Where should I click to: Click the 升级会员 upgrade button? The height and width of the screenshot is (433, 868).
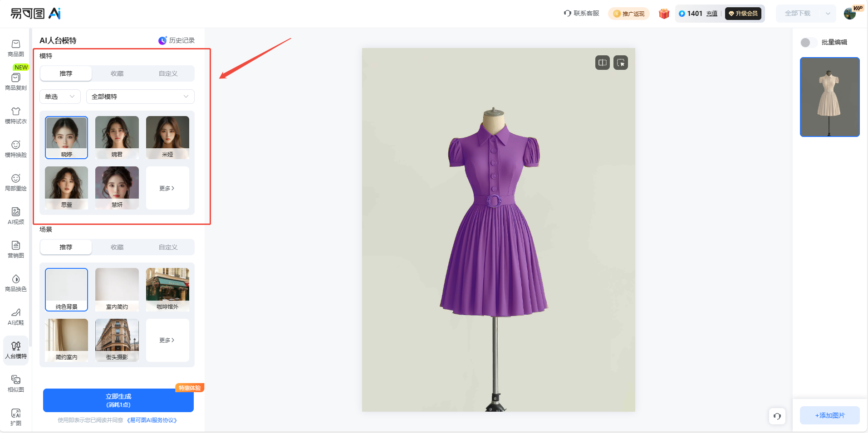pyautogui.click(x=743, y=14)
